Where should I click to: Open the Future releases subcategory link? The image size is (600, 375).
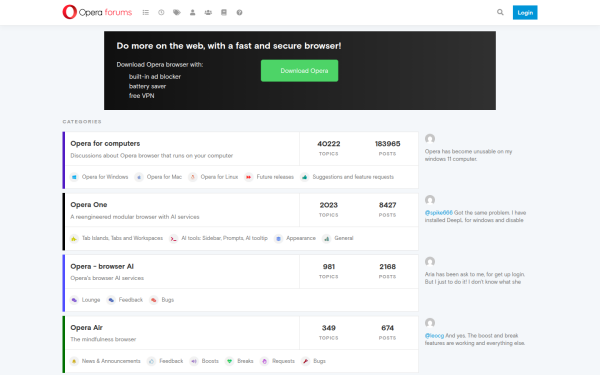tap(275, 177)
